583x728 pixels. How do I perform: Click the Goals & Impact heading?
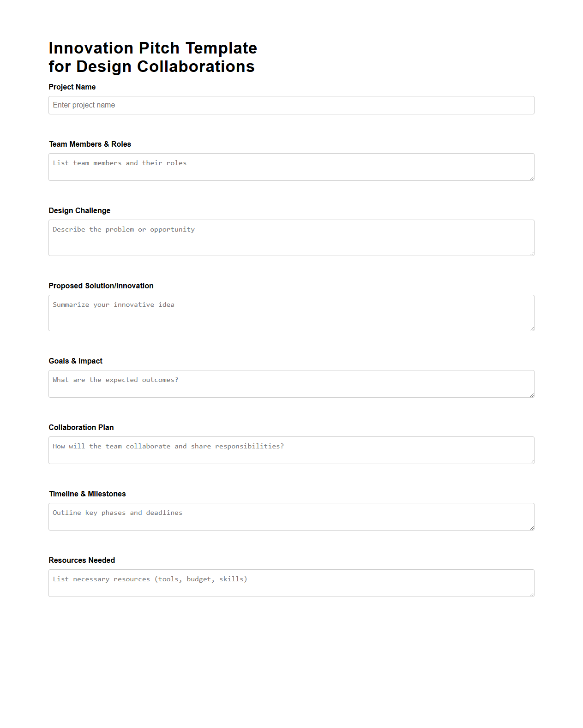(x=75, y=361)
